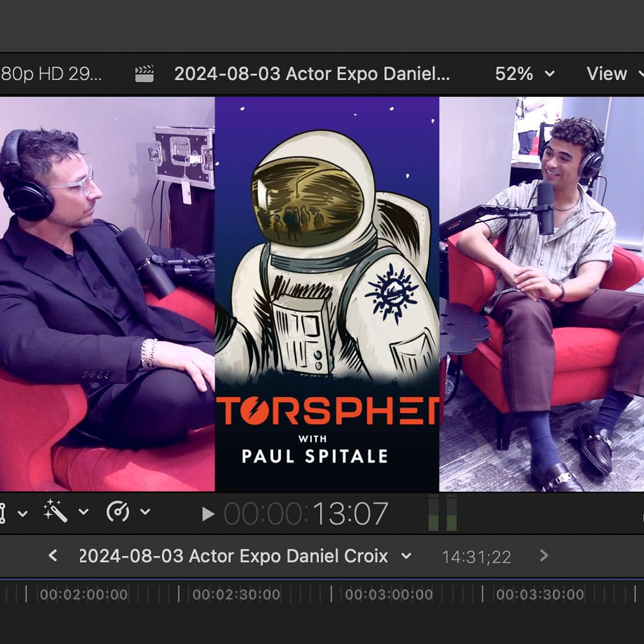Click the audio meters indicator
644x644 pixels.
pyautogui.click(x=443, y=513)
